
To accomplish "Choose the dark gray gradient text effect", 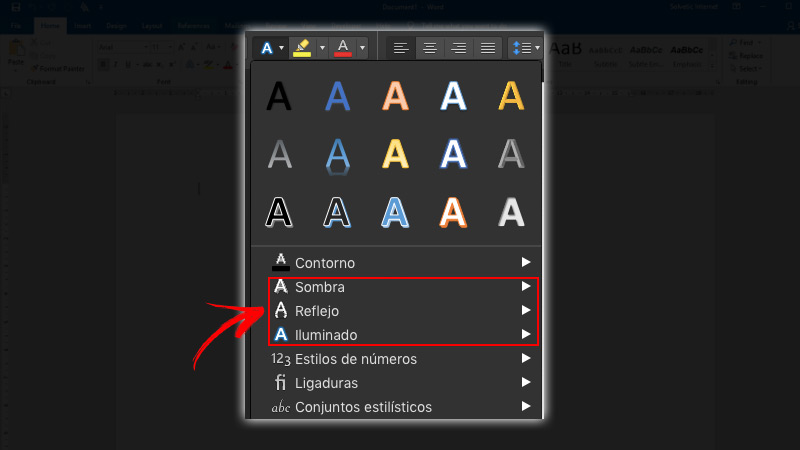I will pyautogui.click(x=511, y=155).
